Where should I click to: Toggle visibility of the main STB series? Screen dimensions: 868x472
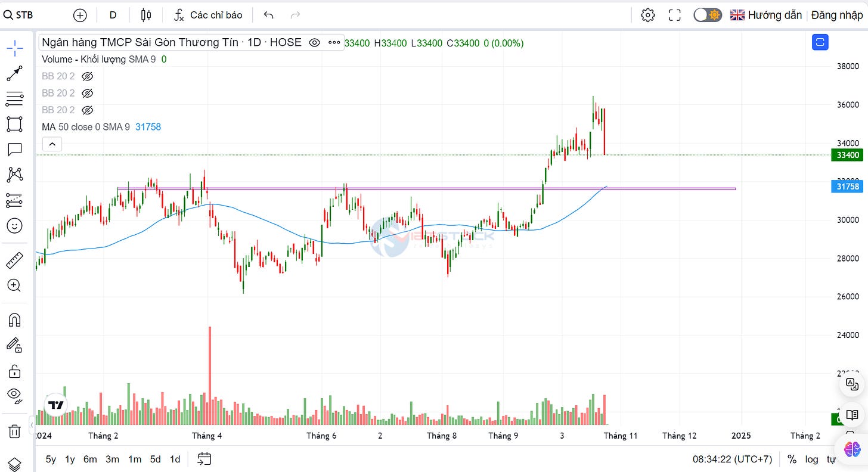[315, 42]
